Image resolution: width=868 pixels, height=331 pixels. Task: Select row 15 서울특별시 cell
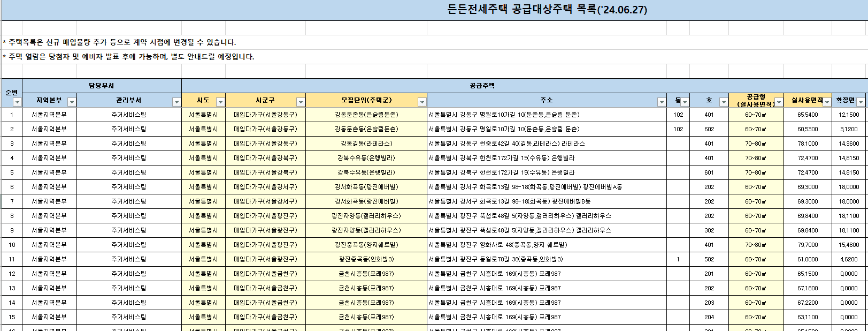click(203, 317)
